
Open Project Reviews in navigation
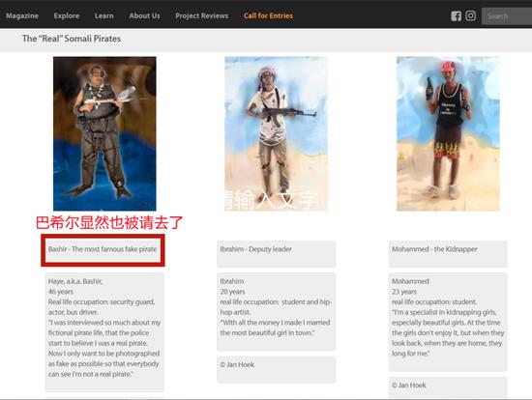point(202,15)
